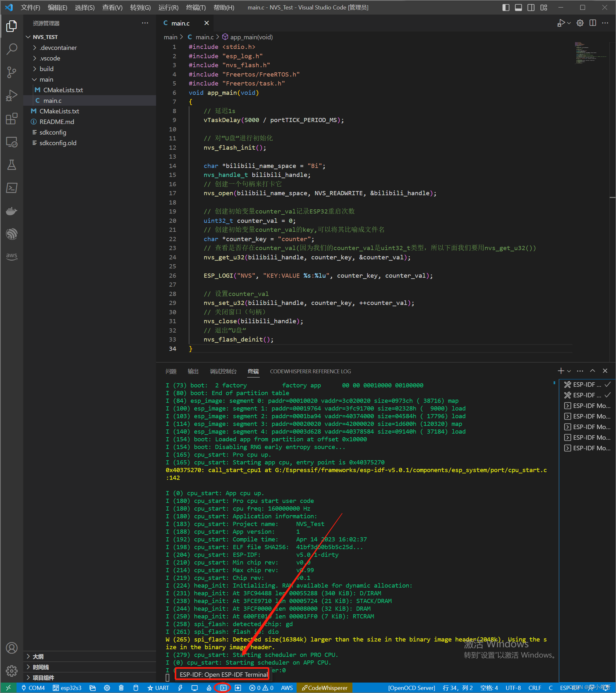Click the full clean trash icon
Image resolution: width=616 pixels, height=693 pixels.
(121, 688)
